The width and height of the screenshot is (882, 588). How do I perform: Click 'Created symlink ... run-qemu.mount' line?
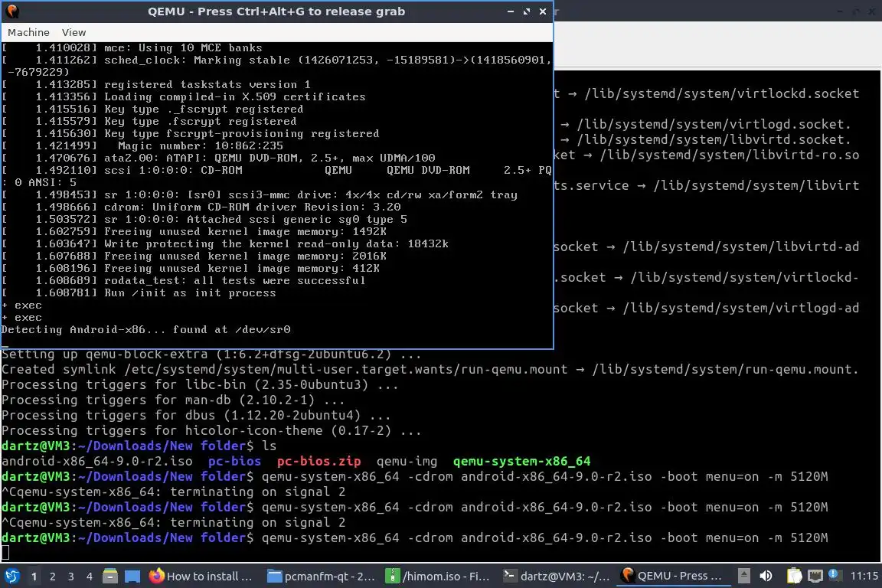click(430, 370)
